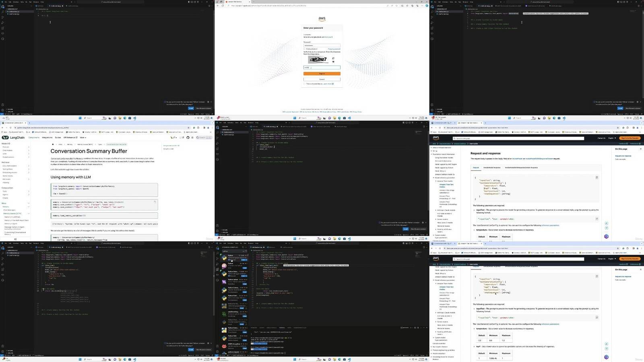Image resolution: width=644 pixels, height=362 pixels.
Task: Click the LangChain logo
Action: (13, 137)
